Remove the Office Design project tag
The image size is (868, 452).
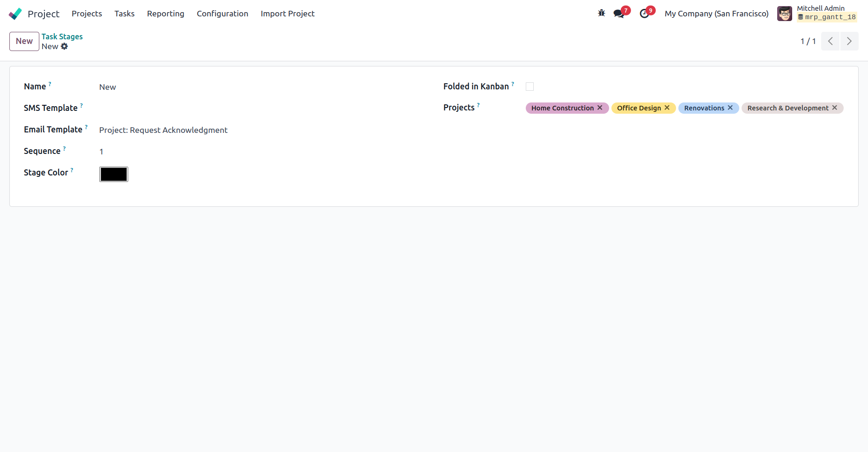click(667, 108)
